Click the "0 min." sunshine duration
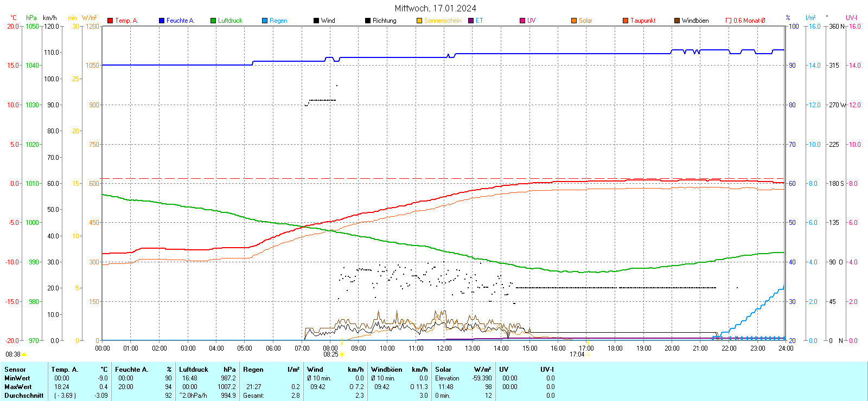868x401 pixels. click(x=443, y=396)
